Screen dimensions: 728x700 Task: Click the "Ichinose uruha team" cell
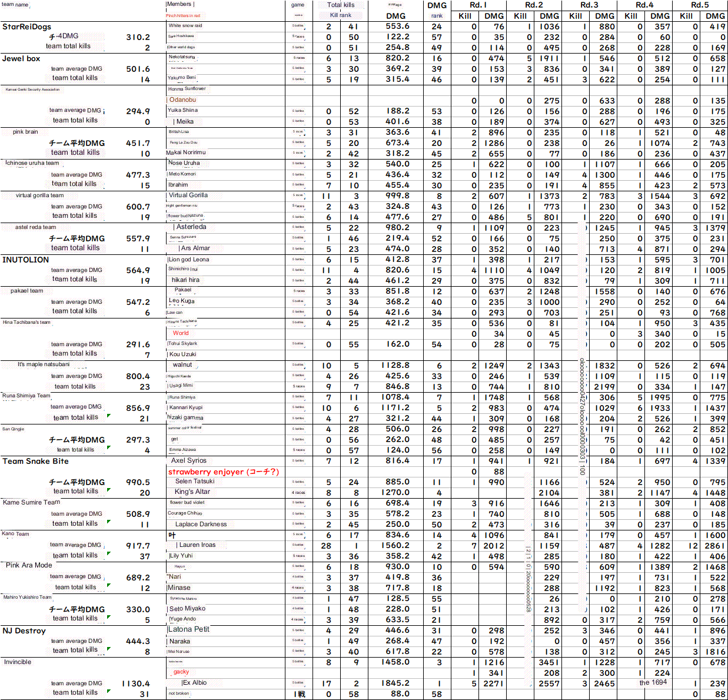click(x=32, y=163)
